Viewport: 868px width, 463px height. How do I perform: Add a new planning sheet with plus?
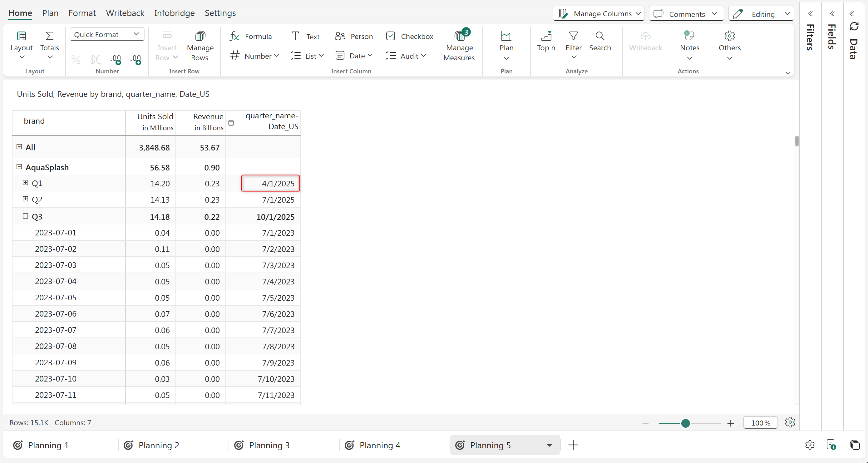click(x=573, y=445)
